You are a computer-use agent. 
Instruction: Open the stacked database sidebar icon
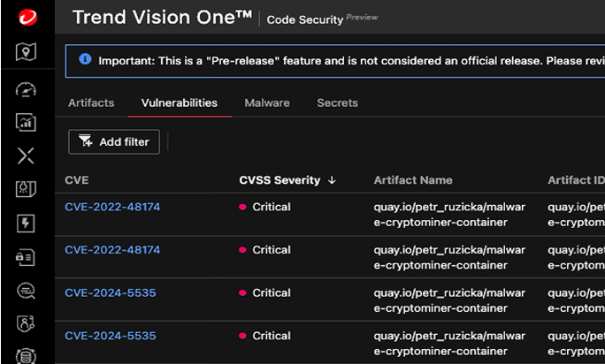pyautogui.click(x=27, y=355)
